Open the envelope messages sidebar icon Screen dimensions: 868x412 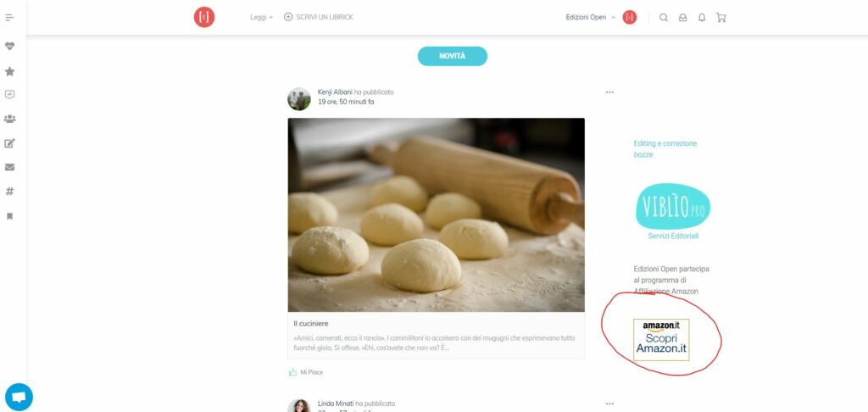[9, 167]
